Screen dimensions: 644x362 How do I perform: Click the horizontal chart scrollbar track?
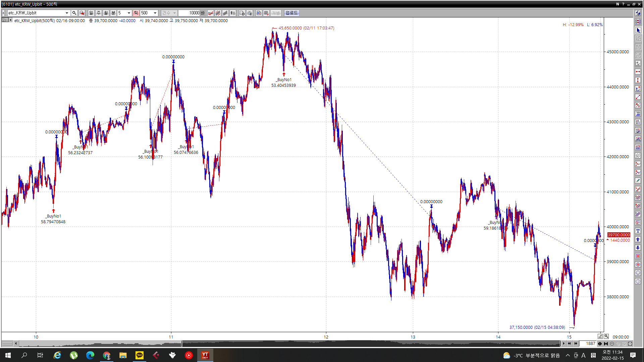[101, 344]
